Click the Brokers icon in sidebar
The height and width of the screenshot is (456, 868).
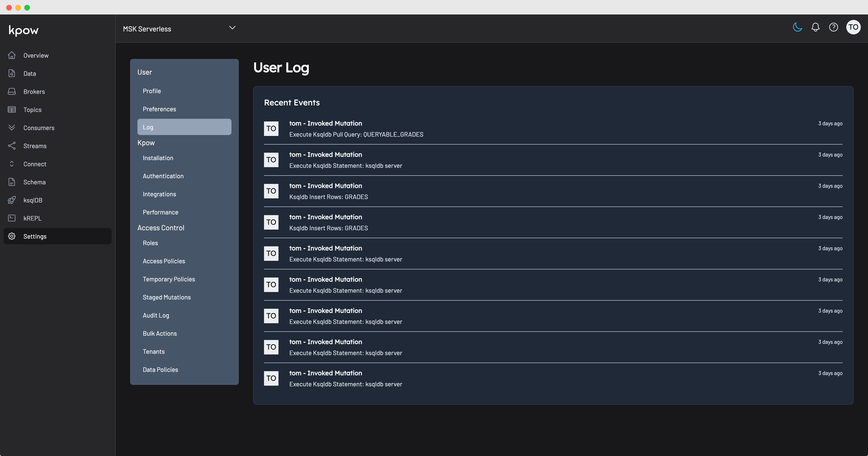tap(12, 91)
